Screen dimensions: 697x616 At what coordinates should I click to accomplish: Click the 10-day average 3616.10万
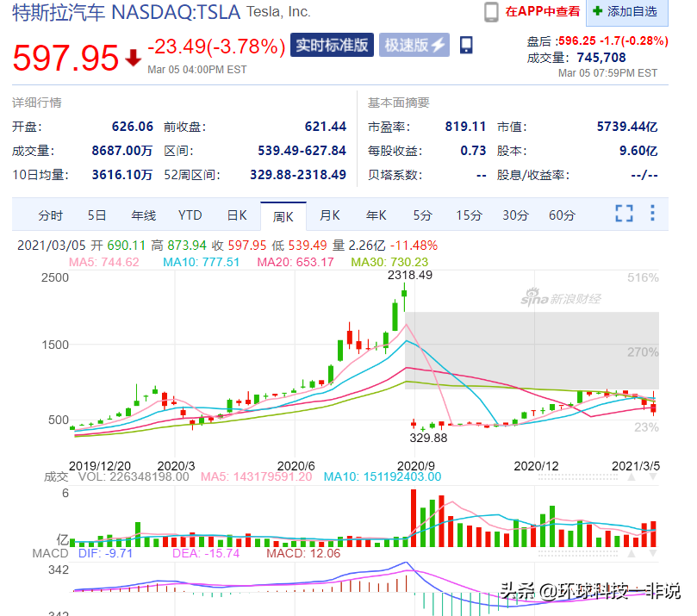(x=121, y=175)
